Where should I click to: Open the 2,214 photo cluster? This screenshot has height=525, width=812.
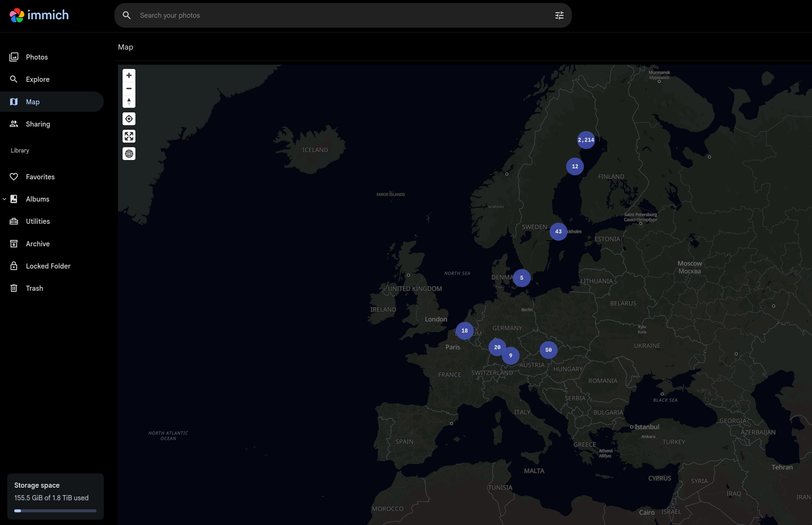click(x=586, y=140)
